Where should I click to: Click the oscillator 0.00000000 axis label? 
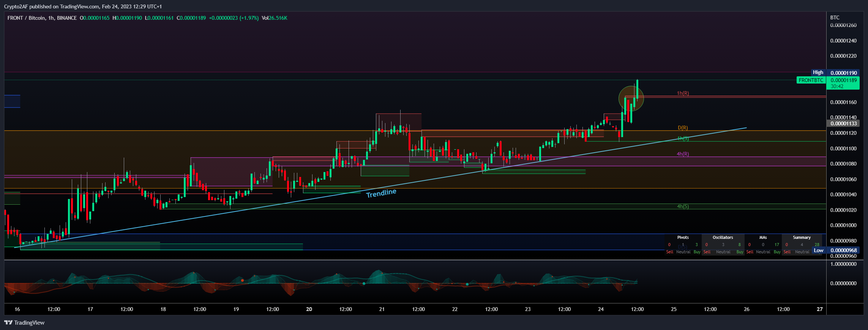(x=843, y=283)
